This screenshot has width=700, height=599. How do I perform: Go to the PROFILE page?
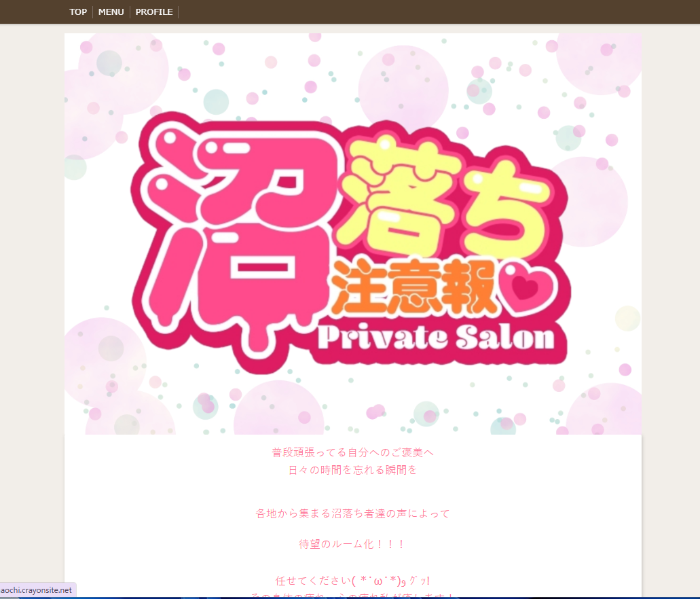pos(154,12)
